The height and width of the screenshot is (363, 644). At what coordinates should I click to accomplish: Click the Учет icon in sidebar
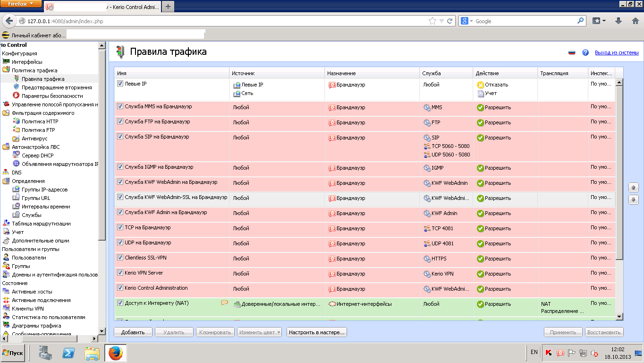[x=6, y=232]
